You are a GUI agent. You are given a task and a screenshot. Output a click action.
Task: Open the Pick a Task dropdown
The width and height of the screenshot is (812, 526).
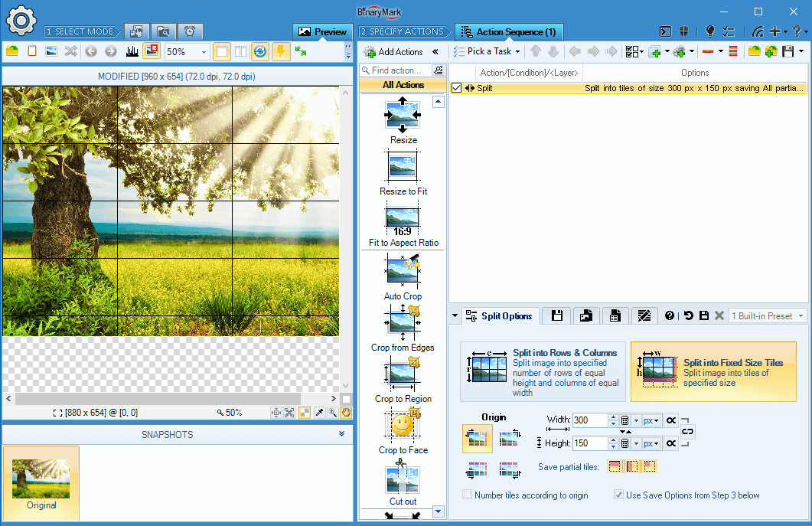pyautogui.click(x=486, y=51)
